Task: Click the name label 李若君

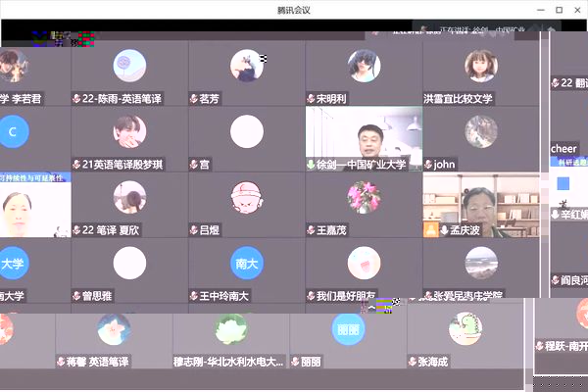Action: point(26,99)
